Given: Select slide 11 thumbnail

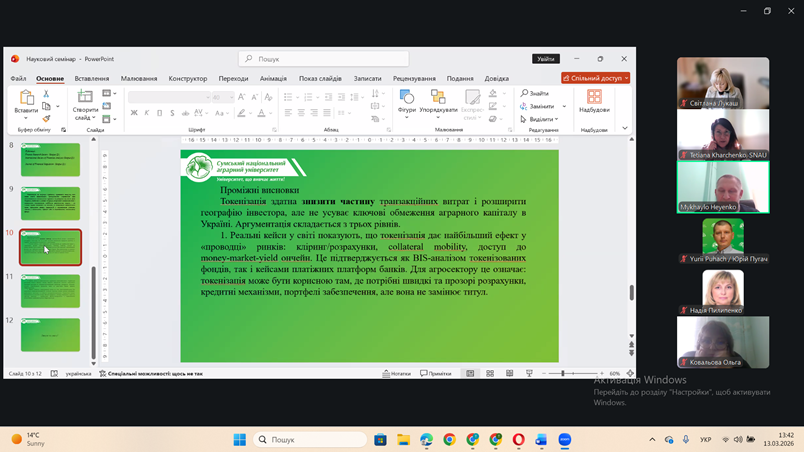Looking at the screenshot, I should (x=50, y=291).
